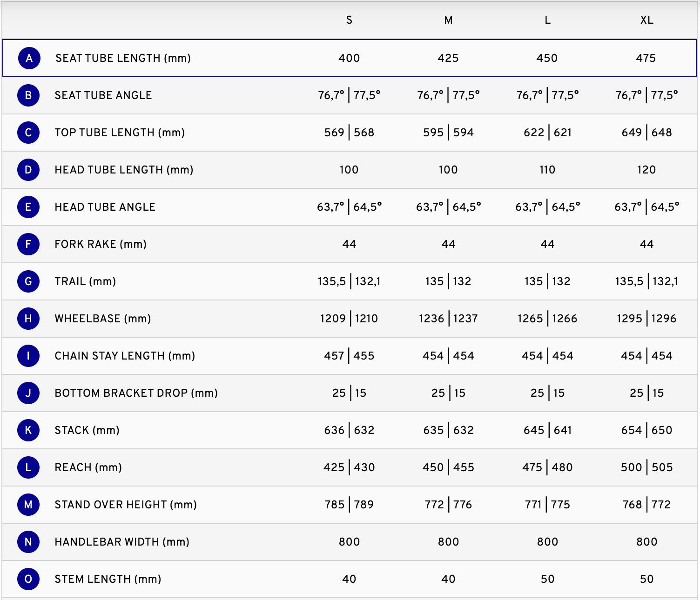Click the WHEELBASE (mm) label
The image size is (700, 600).
click(103, 319)
